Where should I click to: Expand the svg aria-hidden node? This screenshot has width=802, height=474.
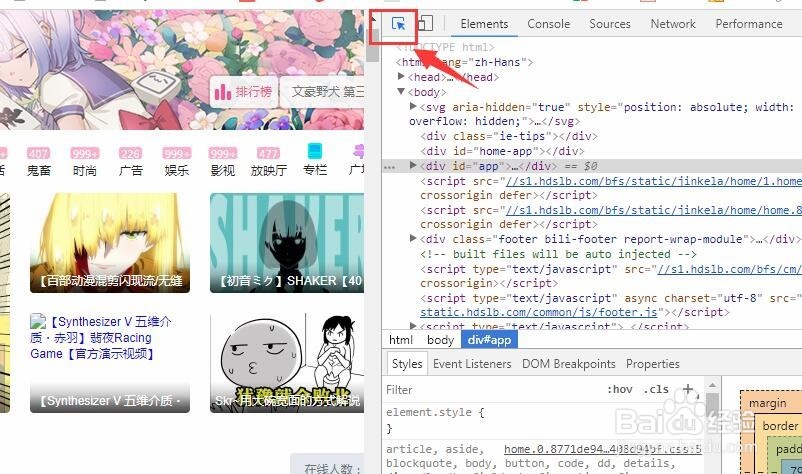point(413,106)
